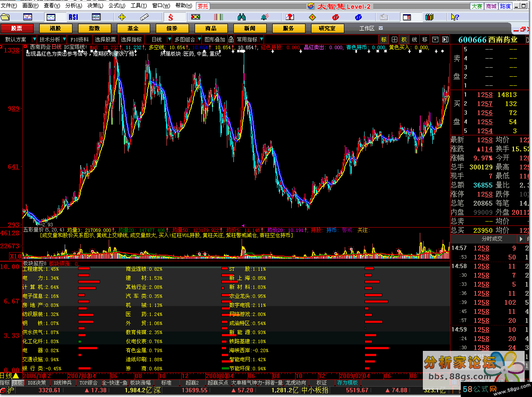Click the F10资料 button
Viewport: 532px width, 397px height.
pos(80,39)
